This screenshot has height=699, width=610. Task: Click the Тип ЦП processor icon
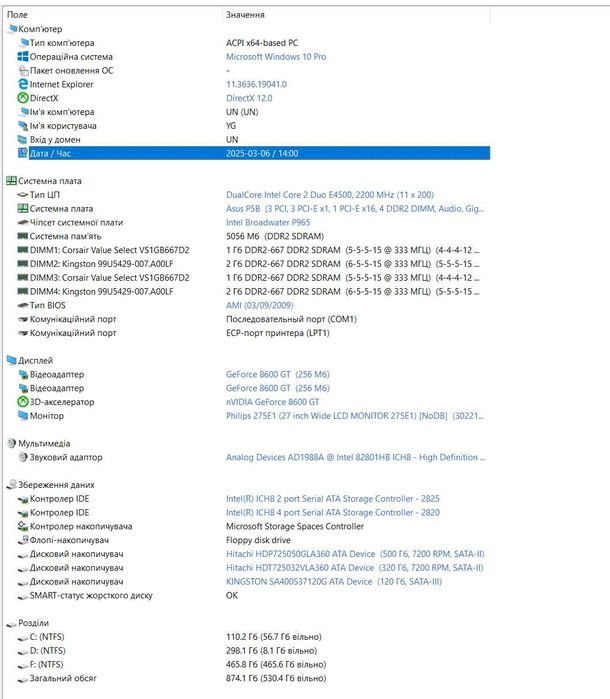(23, 195)
